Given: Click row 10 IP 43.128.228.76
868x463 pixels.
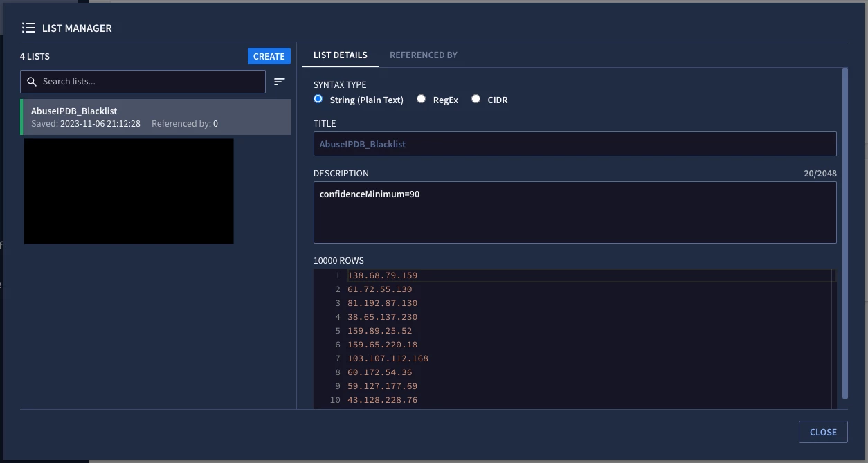Looking at the screenshot, I should pyautogui.click(x=383, y=400).
